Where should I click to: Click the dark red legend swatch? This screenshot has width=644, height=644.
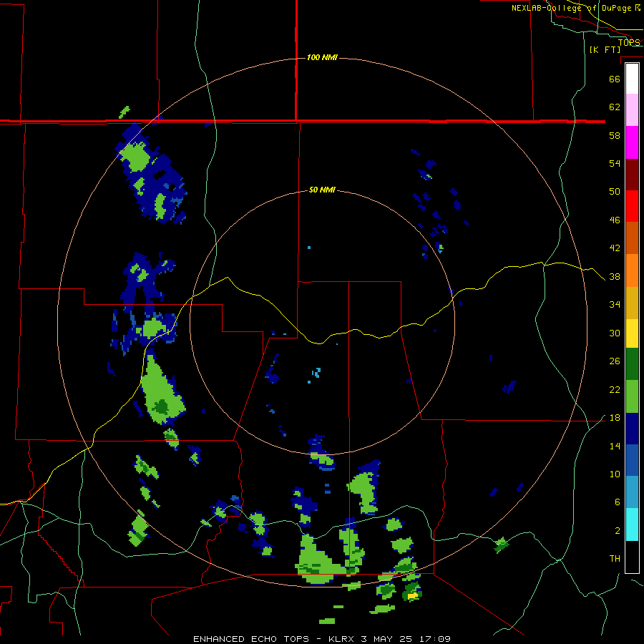632,175
